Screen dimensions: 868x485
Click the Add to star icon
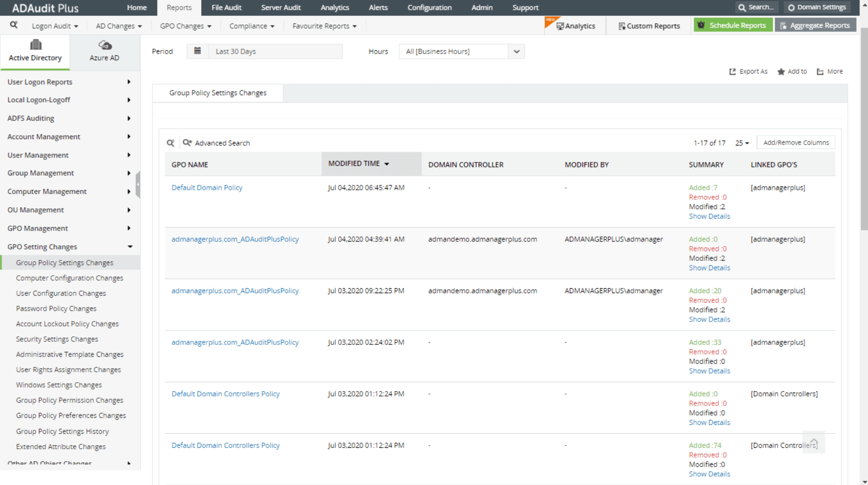tap(781, 72)
